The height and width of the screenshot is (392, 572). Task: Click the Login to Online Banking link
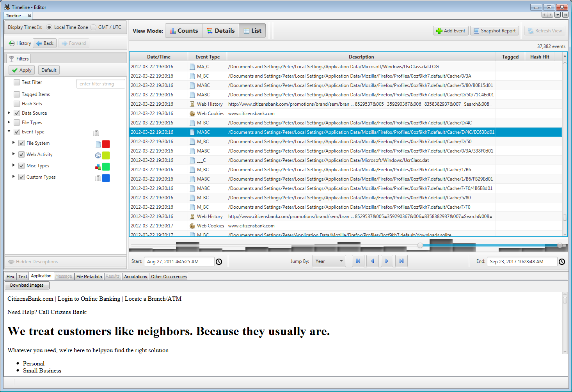89,299
